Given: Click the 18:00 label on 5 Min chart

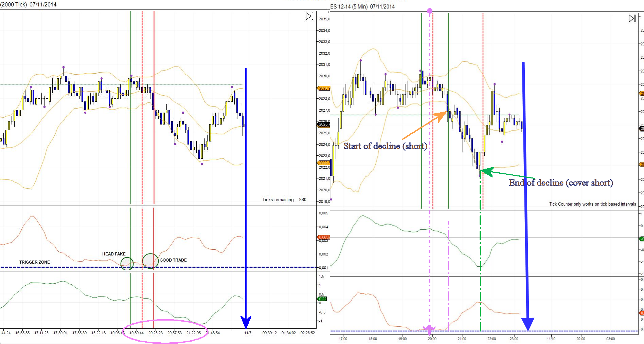Looking at the screenshot, I should click(373, 339).
